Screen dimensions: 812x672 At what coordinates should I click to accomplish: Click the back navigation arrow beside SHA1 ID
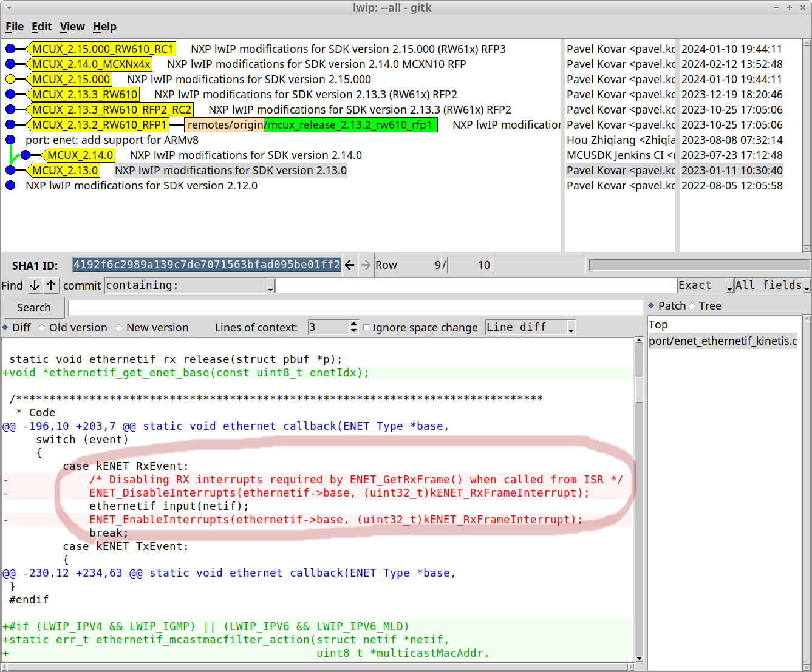pos(349,265)
